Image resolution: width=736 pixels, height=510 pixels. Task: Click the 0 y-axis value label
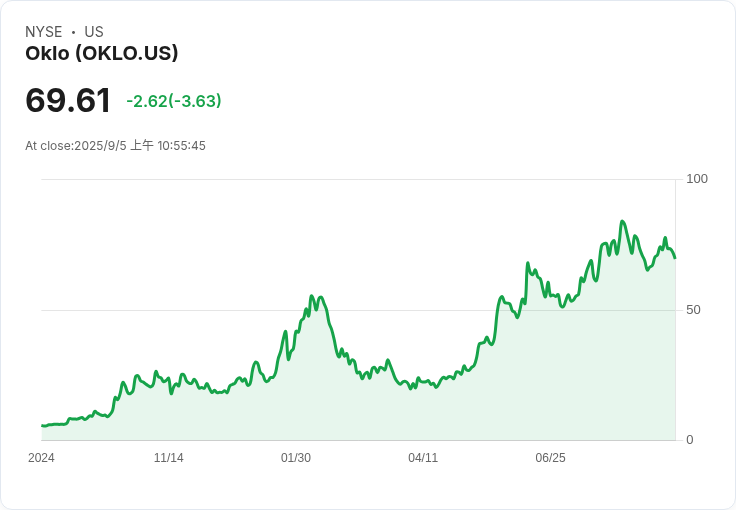click(690, 440)
